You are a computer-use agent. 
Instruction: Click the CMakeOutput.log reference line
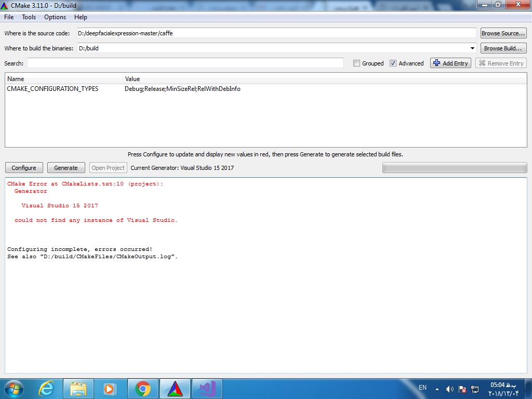click(x=92, y=257)
